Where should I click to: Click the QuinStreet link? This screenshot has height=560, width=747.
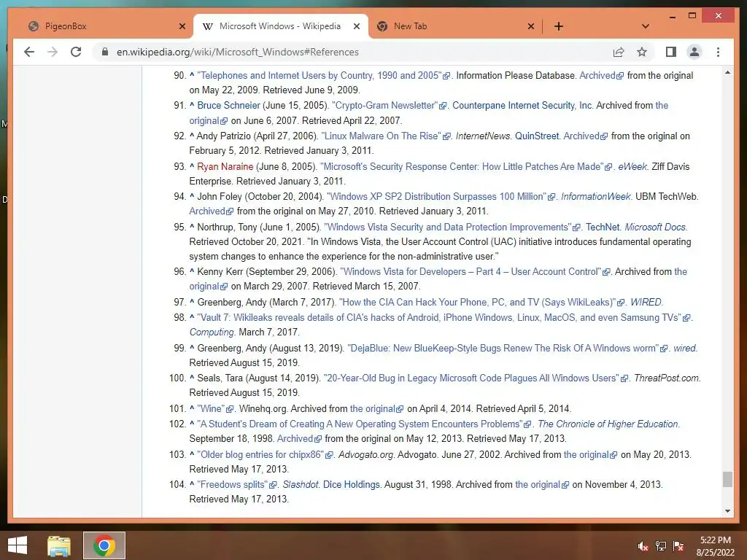click(x=536, y=136)
